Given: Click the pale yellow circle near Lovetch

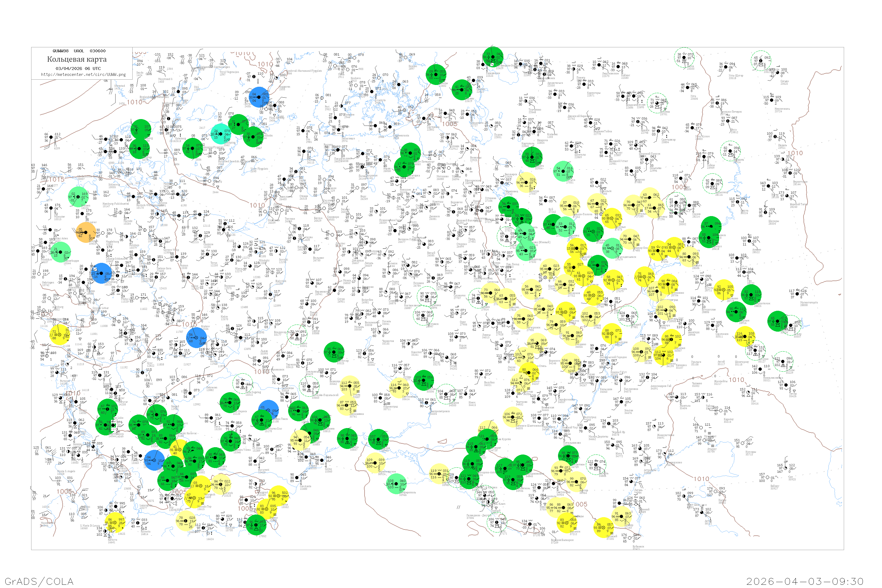Looking at the screenshot, I should [221, 484].
